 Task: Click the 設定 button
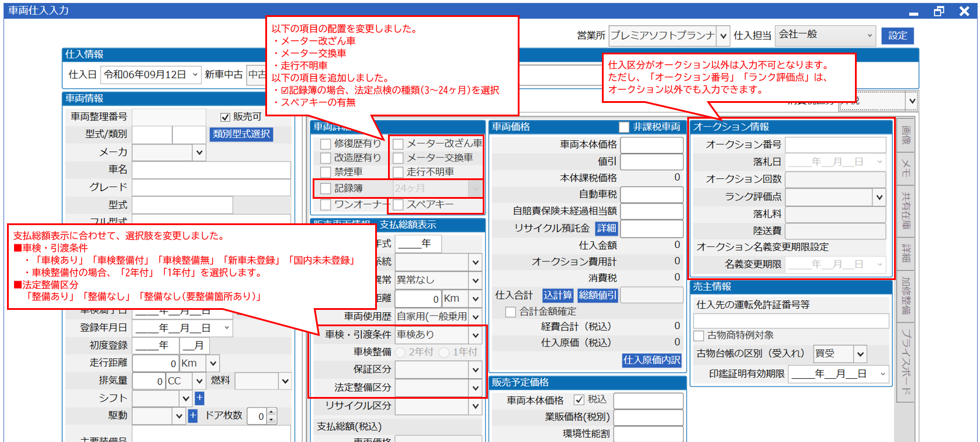(898, 36)
